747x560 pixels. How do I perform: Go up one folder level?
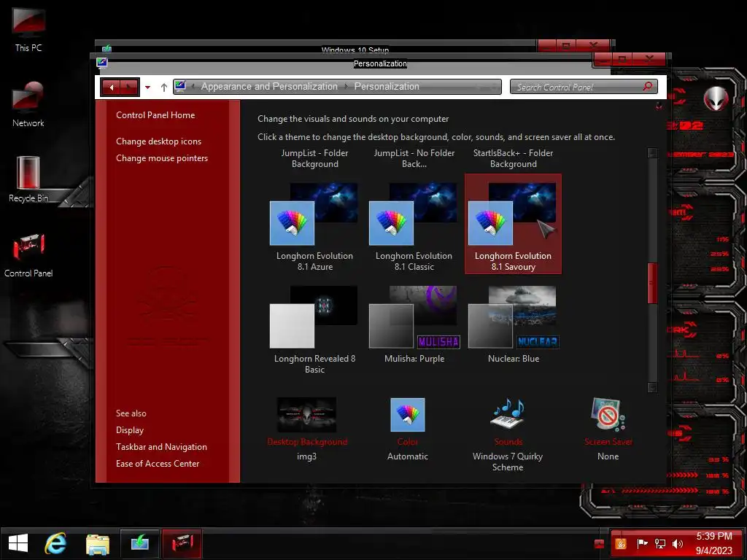164,87
